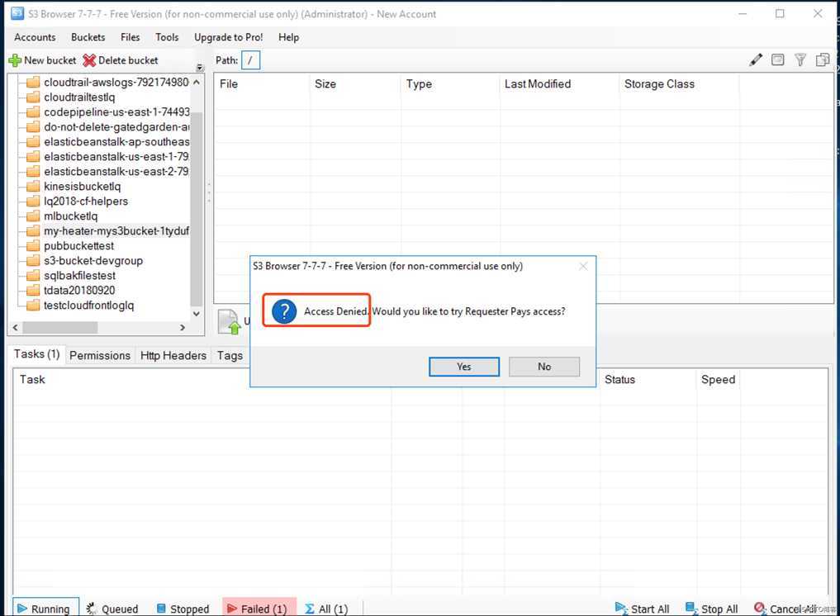Click the upload file icon below file list

coord(230,321)
